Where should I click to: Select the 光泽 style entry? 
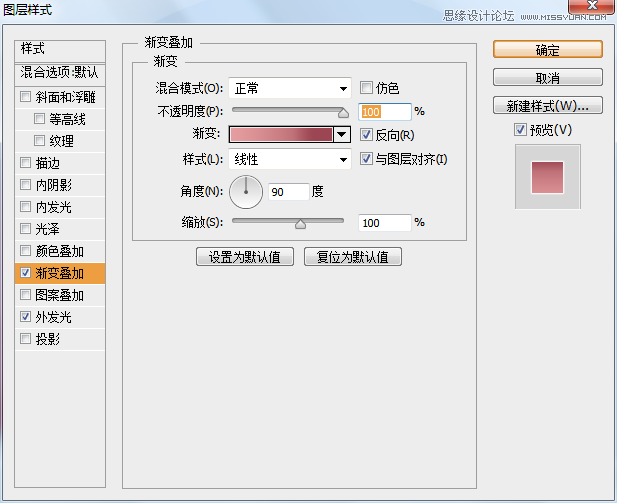click(47, 229)
